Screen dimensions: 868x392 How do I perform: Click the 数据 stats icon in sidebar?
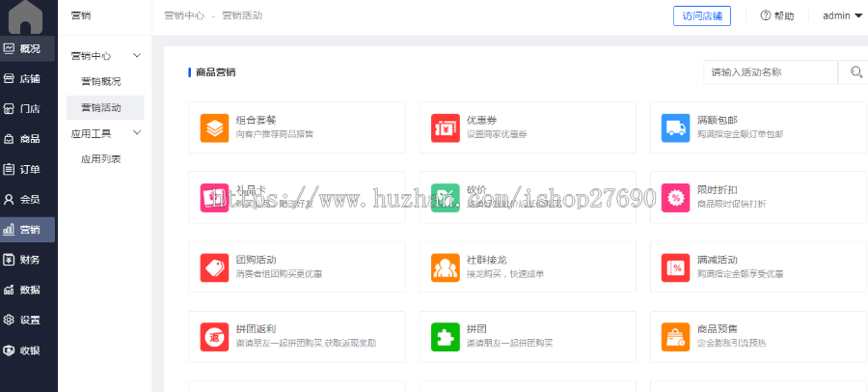point(9,290)
